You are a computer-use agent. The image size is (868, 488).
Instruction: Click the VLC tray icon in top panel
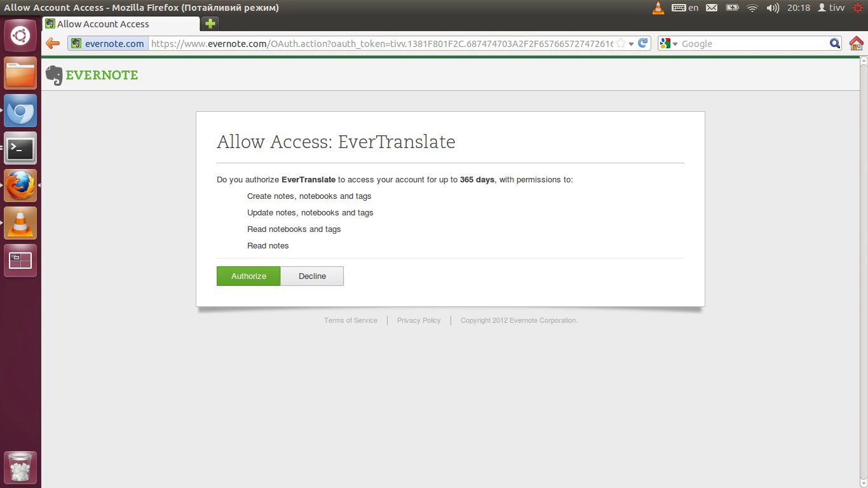(658, 8)
